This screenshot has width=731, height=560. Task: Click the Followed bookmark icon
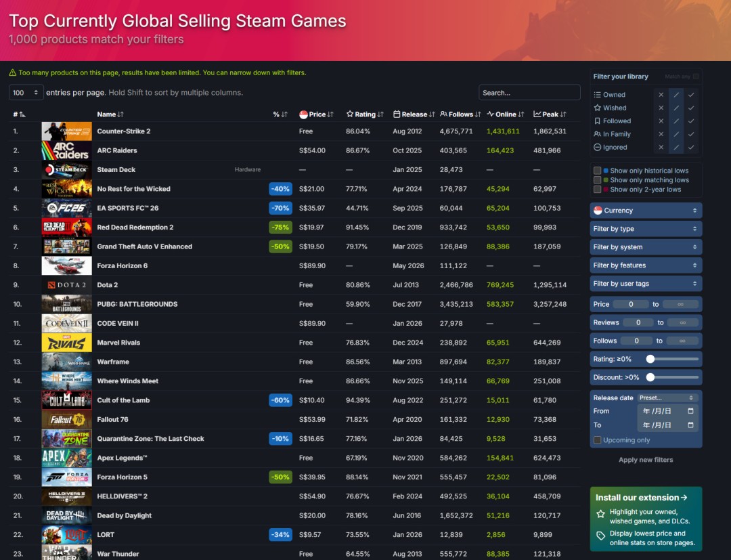click(597, 121)
